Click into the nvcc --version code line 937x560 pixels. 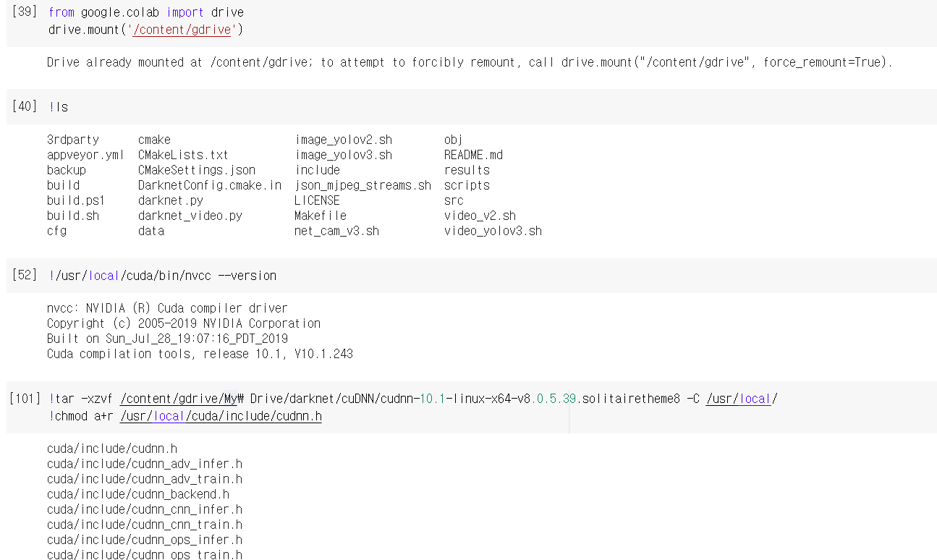pyautogui.click(x=163, y=276)
